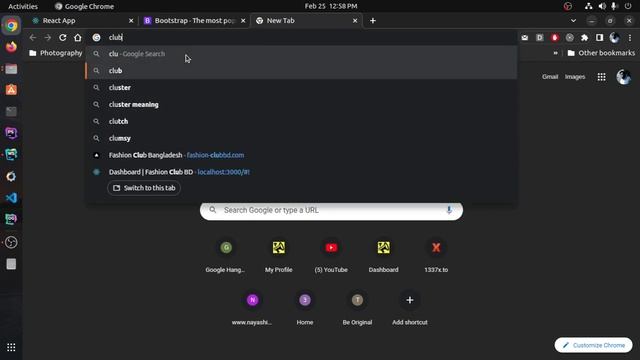Toggle the side panel icon
640x360 pixels.
(x=599, y=38)
